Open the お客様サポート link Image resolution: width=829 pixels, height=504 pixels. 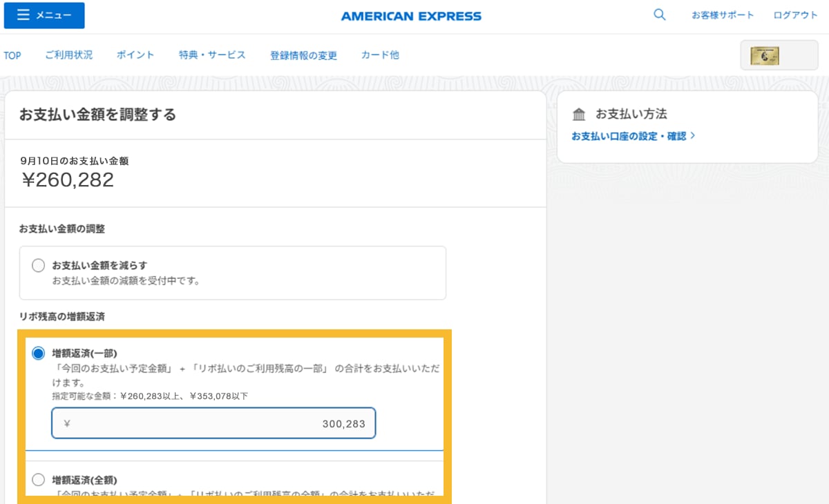click(x=723, y=15)
